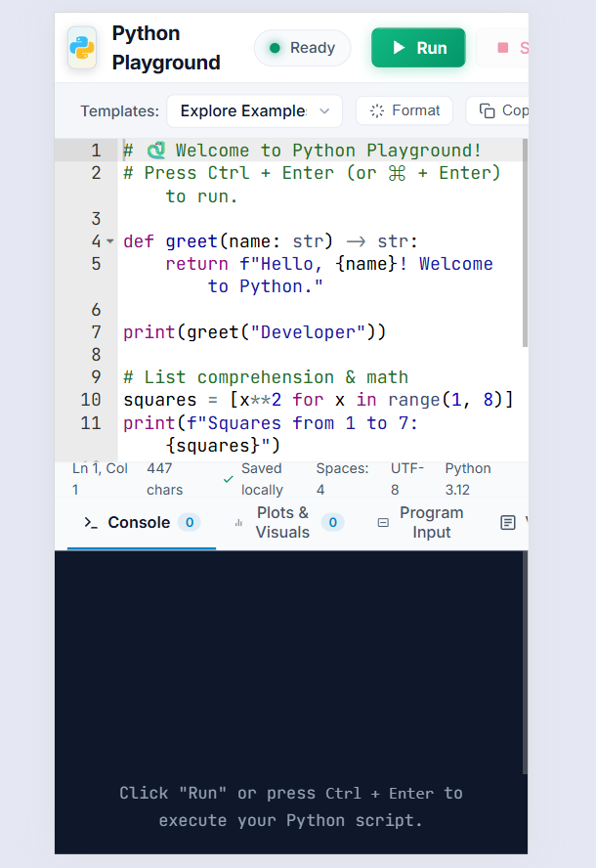Click the Python logo icon
Image resolution: width=596 pixels, height=868 pixels.
pyautogui.click(x=82, y=48)
